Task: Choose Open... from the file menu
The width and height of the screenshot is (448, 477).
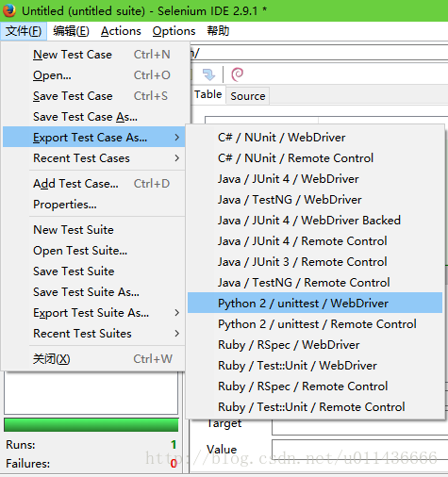Action: click(93, 75)
